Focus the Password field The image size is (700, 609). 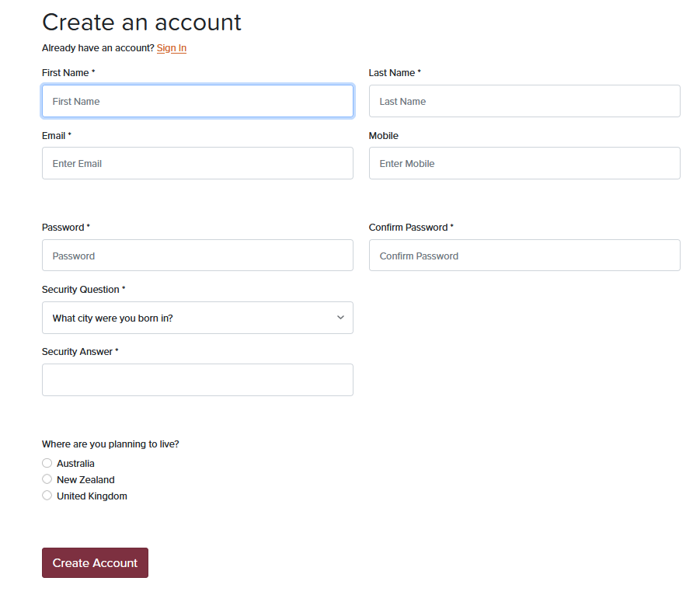(197, 256)
